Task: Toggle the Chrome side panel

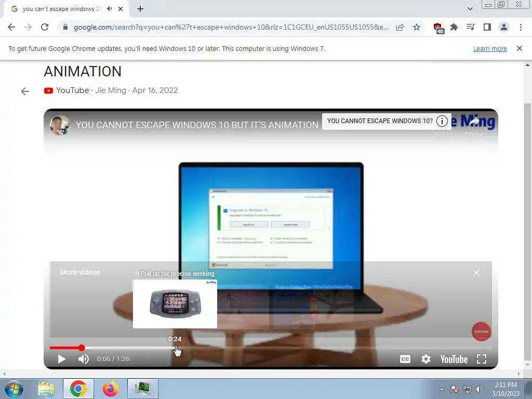Action: pyautogui.click(x=487, y=27)
